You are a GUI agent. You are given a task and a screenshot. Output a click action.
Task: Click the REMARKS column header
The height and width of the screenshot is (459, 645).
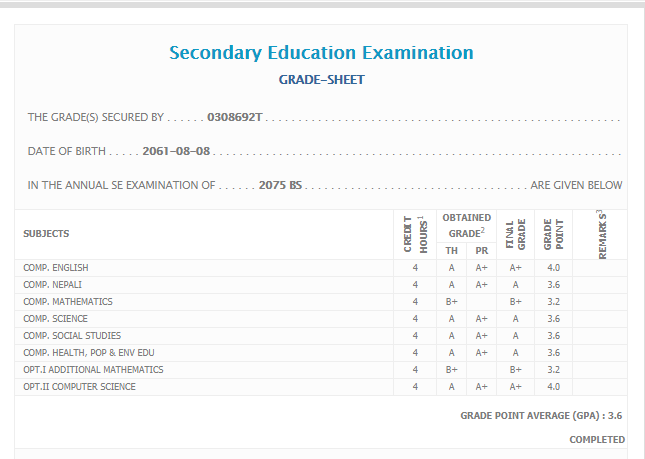(601, 235)
